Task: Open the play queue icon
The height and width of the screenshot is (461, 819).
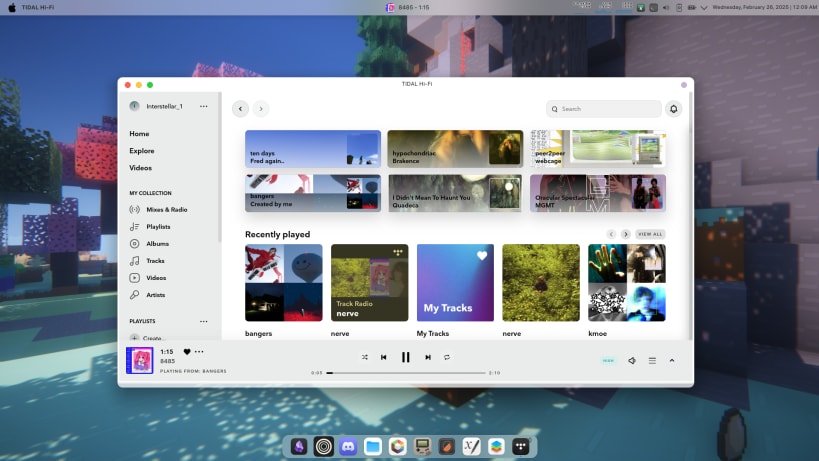Action: (652, 360)
